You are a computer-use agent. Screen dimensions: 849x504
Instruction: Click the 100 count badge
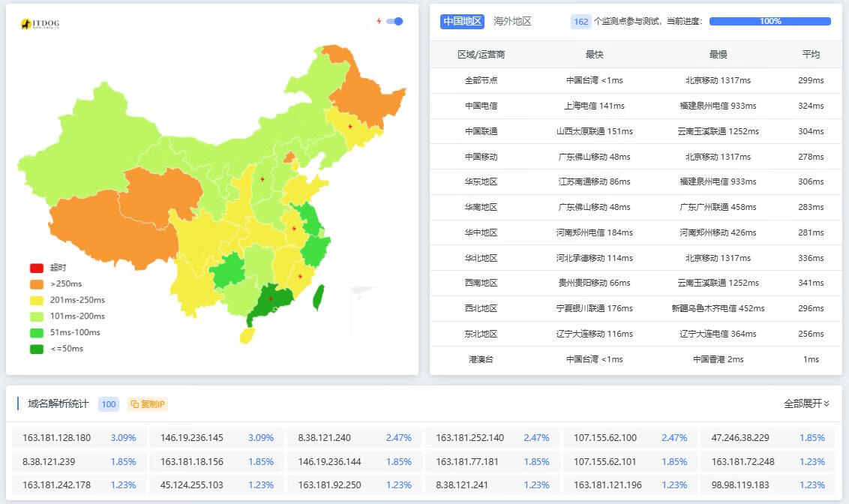[109, 404]
